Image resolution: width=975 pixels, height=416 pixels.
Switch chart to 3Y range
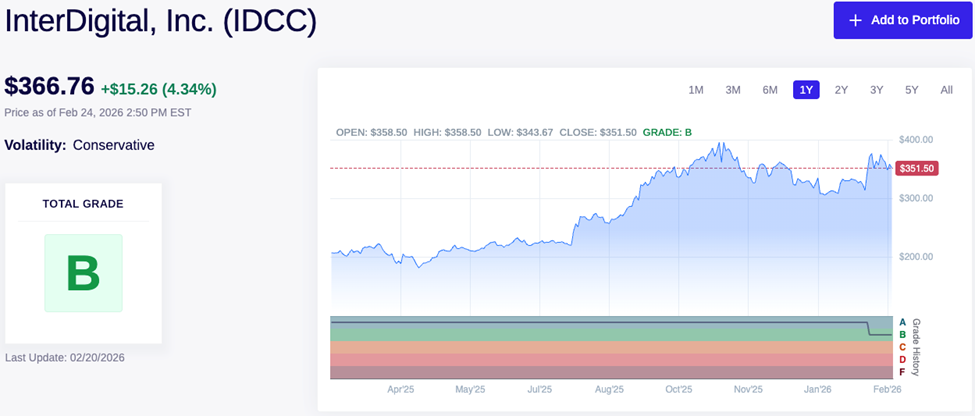[x=877, y=90]
